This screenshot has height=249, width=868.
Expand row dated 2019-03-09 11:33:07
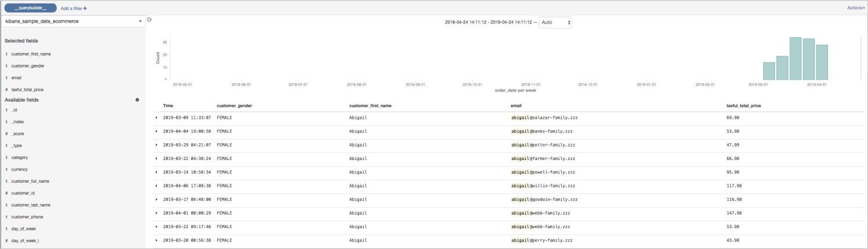(x=157, y=118)
